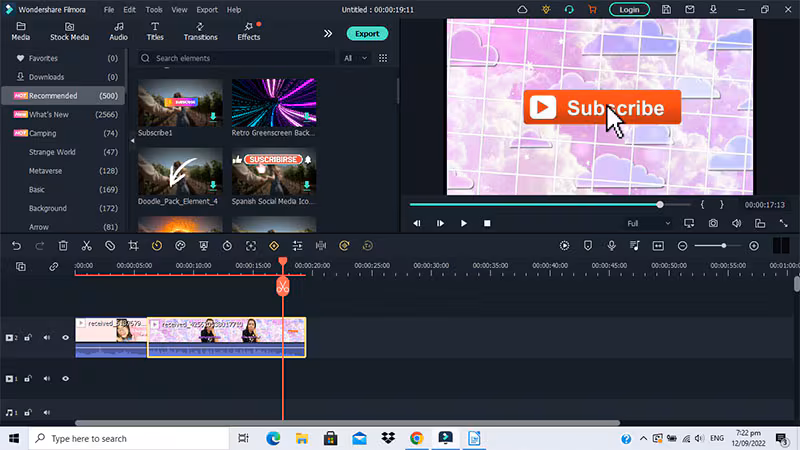Mute video track 2 audio

(46, 338)
